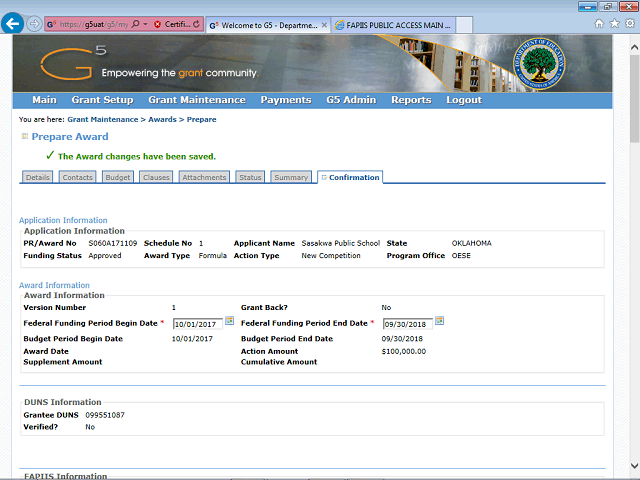This screenshot has width=640, height=480.
Task: Refresh the page with reload icon
Action: [196, 24]
